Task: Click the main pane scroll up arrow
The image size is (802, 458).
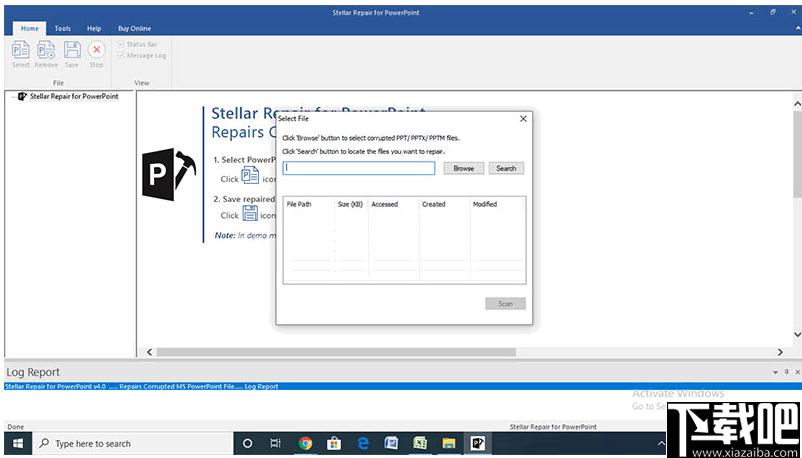Action: click(797, 104)
